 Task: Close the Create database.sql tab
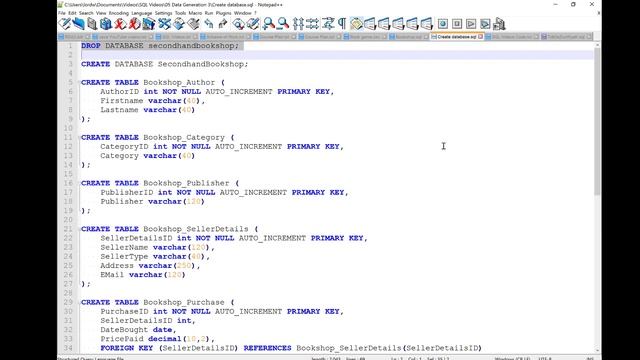(481, 37)
